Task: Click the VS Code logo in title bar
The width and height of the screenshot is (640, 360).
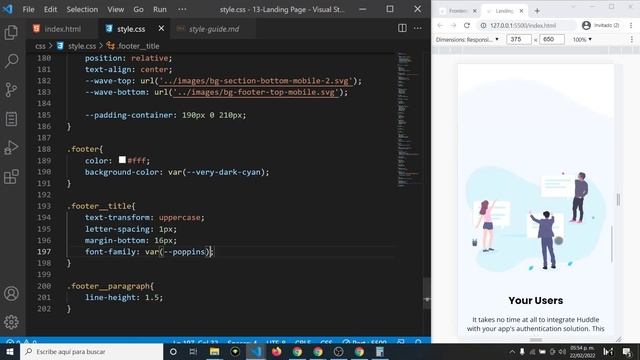Action: pyautogui.click(x=7, y=9)
